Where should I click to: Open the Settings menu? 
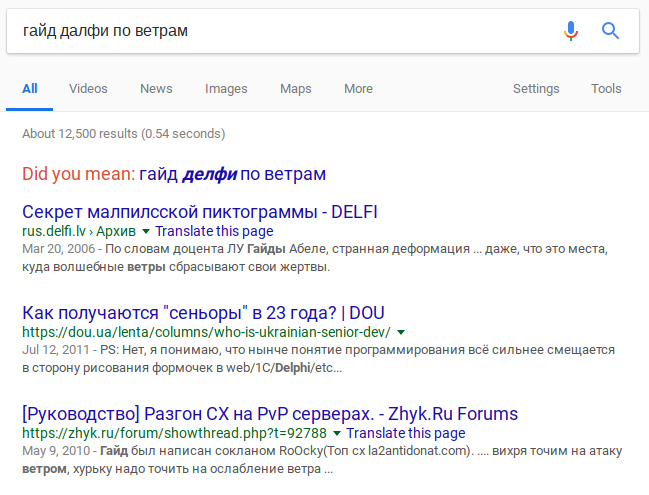[x=536, y=89]
